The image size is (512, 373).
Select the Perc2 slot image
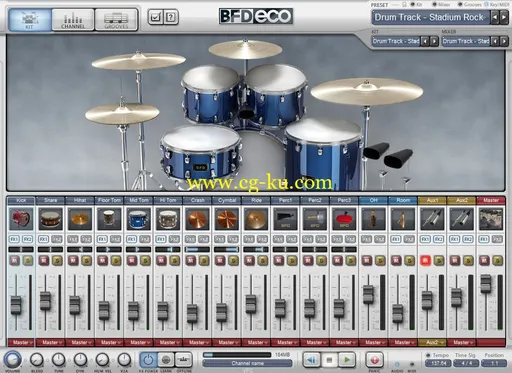(x=315, y=219)
